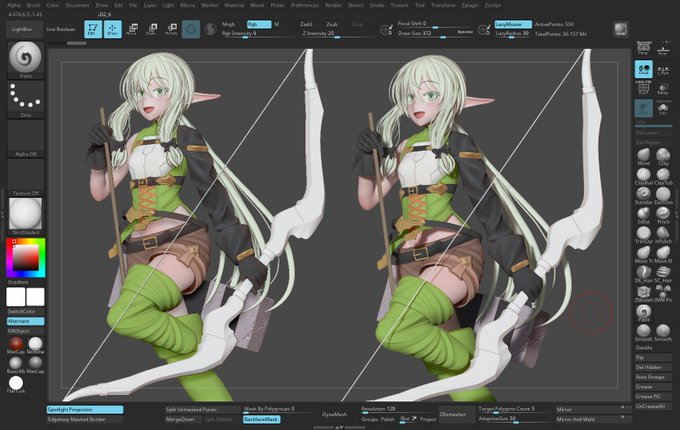
Task: Select the Clay brush
Action: (x=663, y=156)
